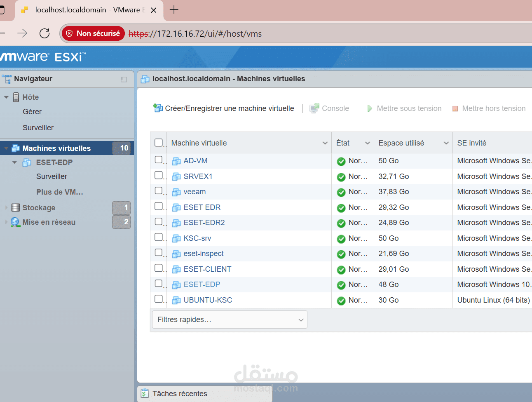Open the KSC-srv virtual machine link
532x402 pixels.
click(197, 238)
